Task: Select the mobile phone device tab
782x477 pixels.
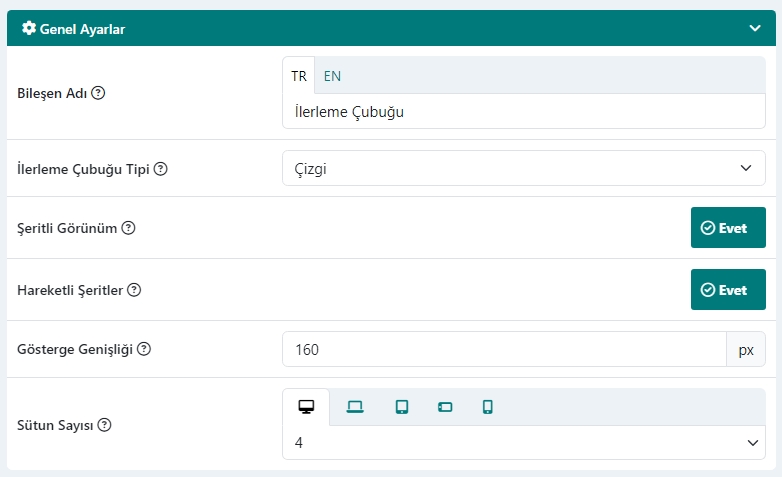Action: pyautogui.click(x=488, y=407)
